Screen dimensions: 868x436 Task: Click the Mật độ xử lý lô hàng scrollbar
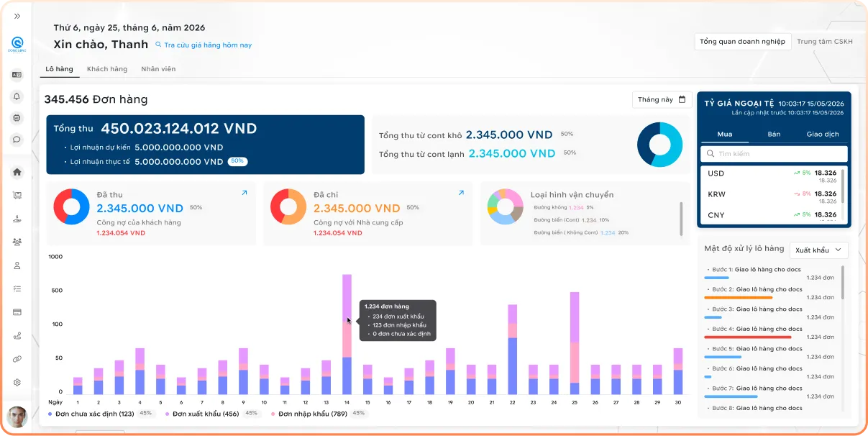pos(843,283)
